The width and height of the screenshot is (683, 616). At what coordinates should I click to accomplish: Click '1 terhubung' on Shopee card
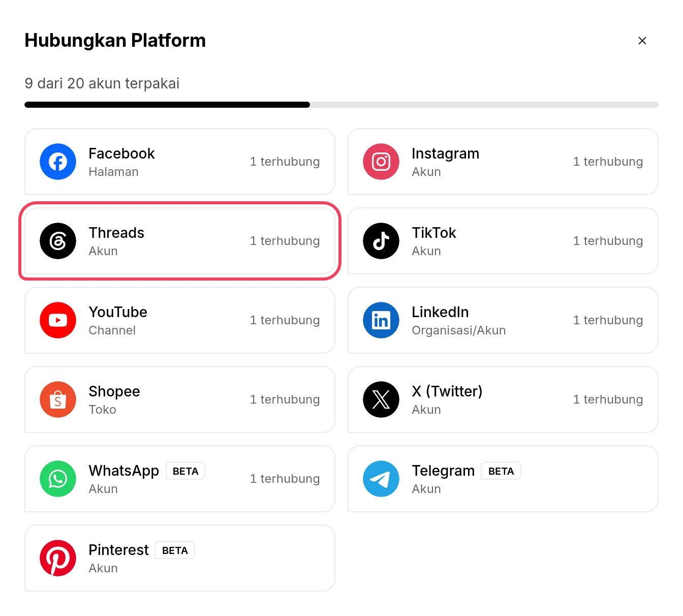tap(285, 399)
